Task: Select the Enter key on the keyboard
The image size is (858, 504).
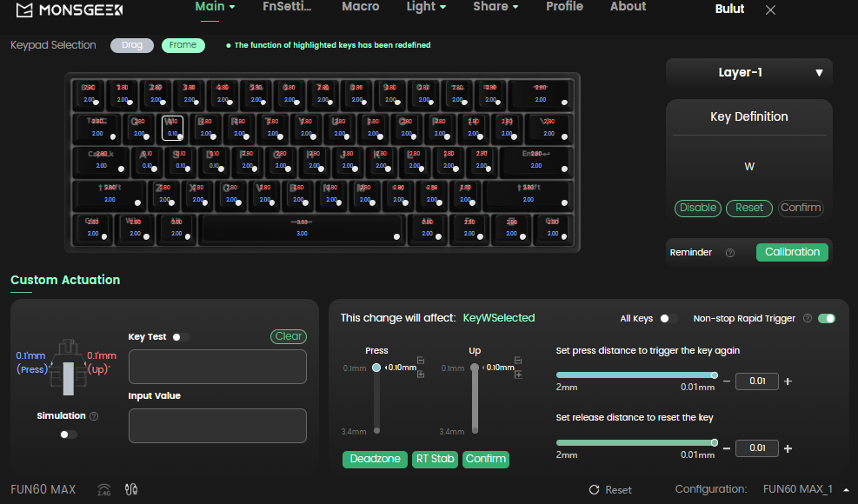Action: (536, 161)
